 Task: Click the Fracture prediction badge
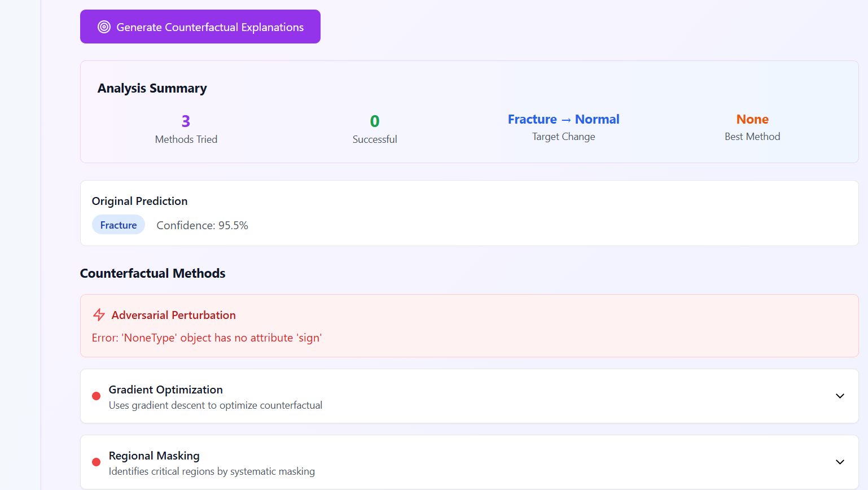tap(119, 225)
